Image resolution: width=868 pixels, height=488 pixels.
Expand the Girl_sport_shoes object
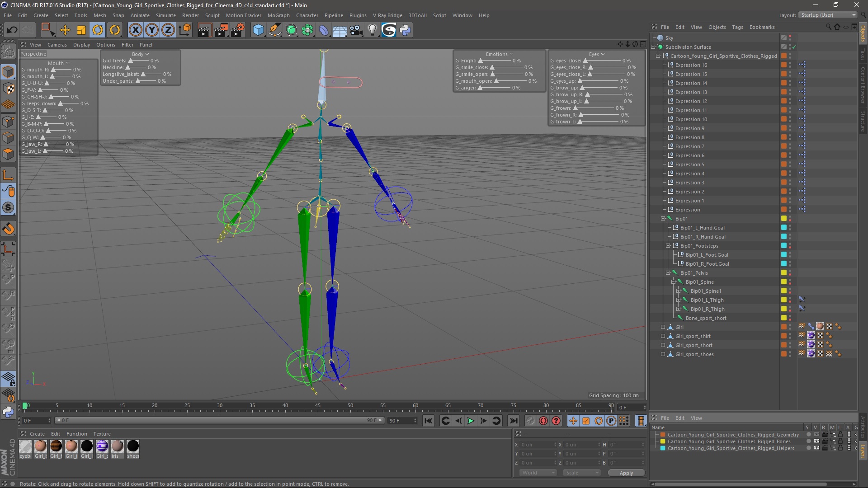click(x=663, y=354)
